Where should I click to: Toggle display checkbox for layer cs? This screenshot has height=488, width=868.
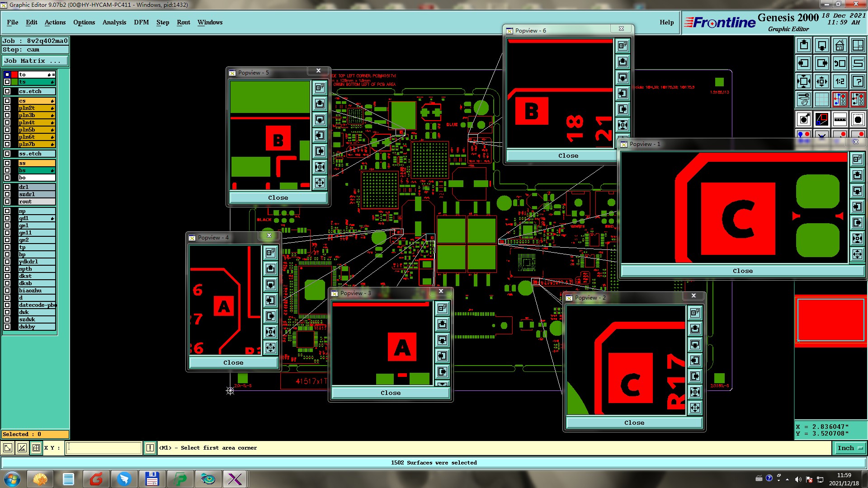click(x=7, y=101)
